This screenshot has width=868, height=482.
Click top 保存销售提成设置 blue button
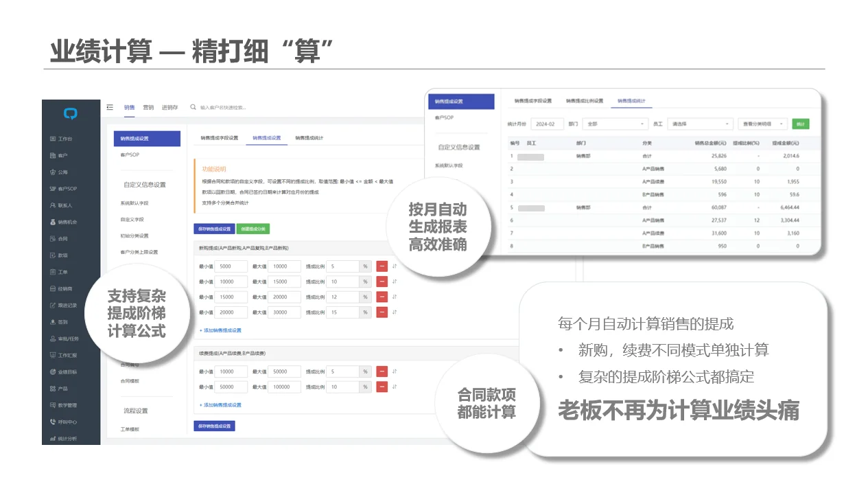click(215, 229)
